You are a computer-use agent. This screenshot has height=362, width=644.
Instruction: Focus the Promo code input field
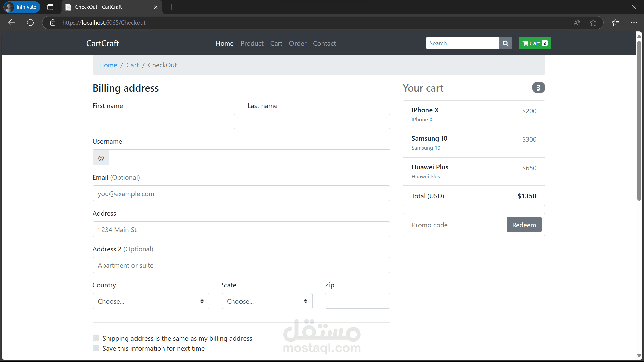(456, 225)
